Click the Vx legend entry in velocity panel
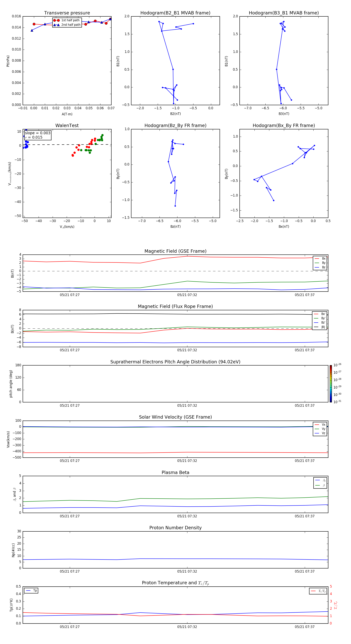The height and width of the screenshot is (644, 351). (x=320, y=424)
